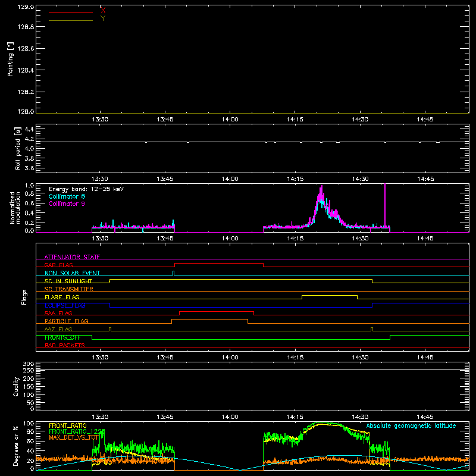This screenshot has width=476, height=476.
Task: Click the 14:30 tick under the modulation plot
Action: [360, 239]
